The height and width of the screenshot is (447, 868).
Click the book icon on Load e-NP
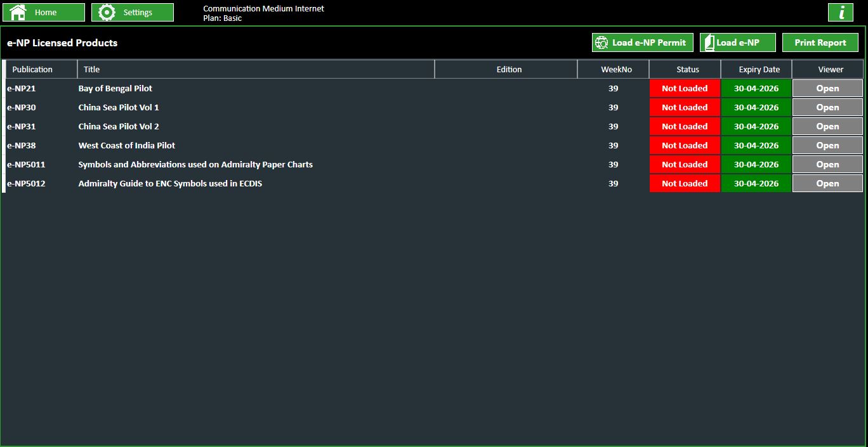(x=709, y=42)
